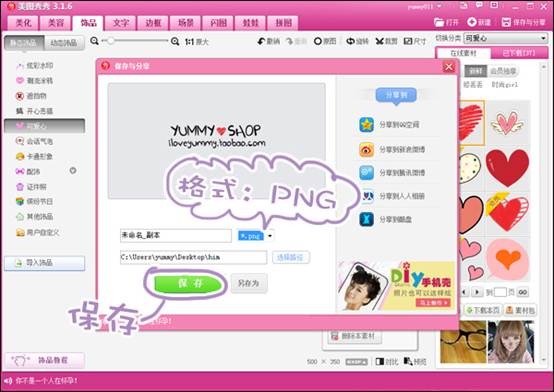This screenshot has width=554, height=392.
Task: Click the GO page jump button
Action: [523, 292]
